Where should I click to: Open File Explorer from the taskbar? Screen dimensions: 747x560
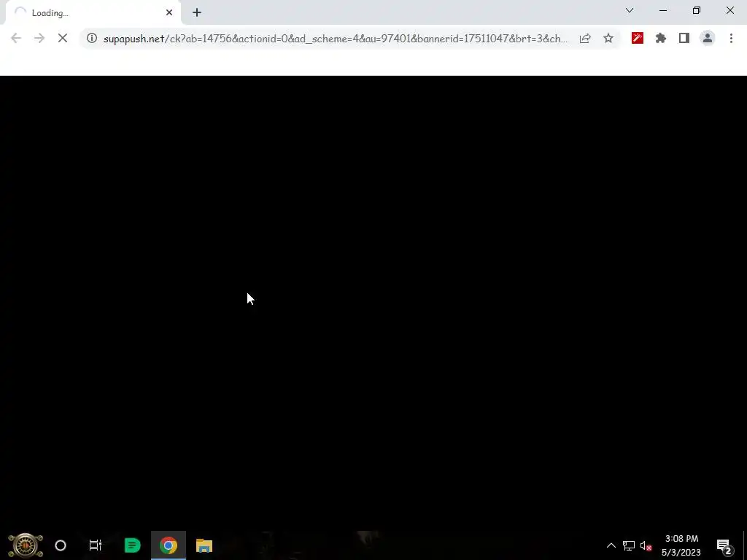tap(204, 545)
